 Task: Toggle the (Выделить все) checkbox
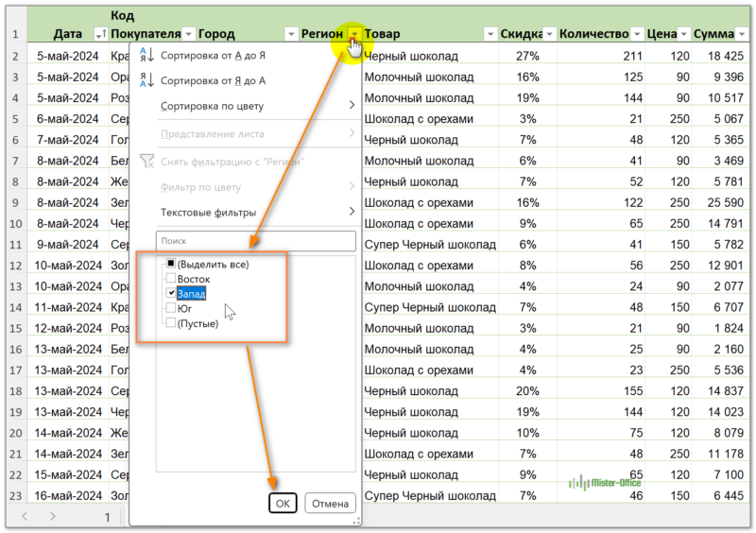pos(170,265)
